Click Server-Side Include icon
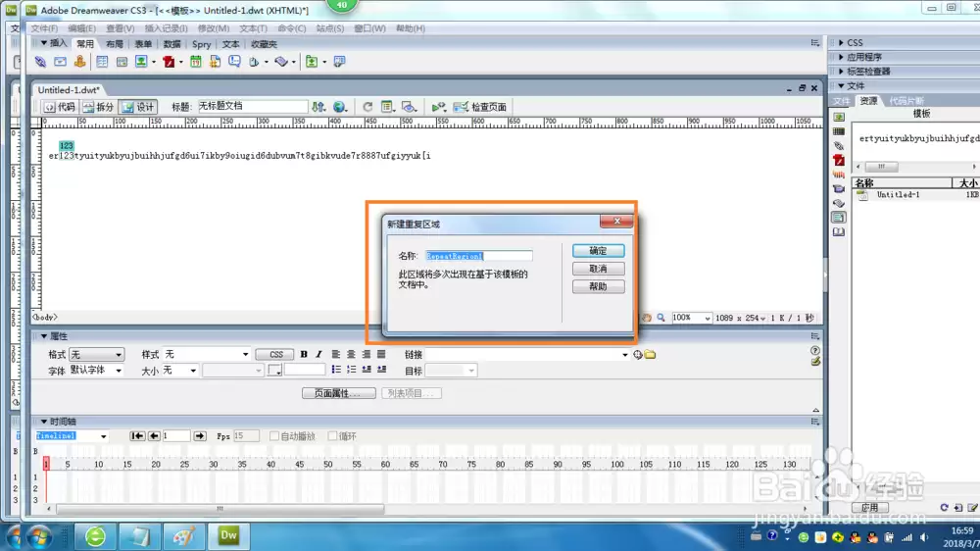This screenshot has height=551, width=980. (x=215, y=62)
